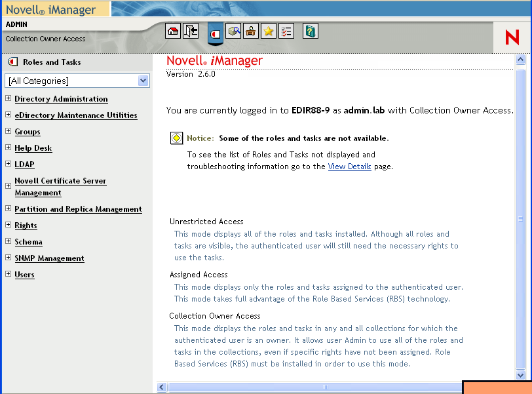Expand the Schema node
The image size is (532, 394).
[9, 241]
